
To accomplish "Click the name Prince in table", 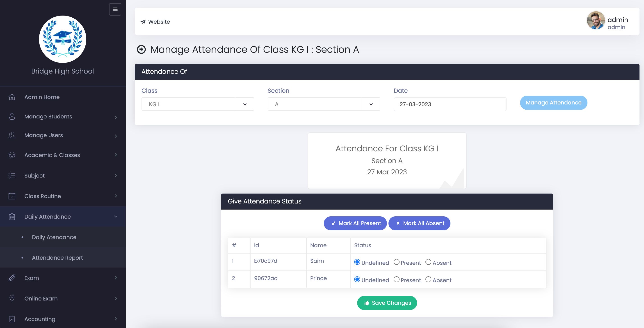I will coord(318,278).
